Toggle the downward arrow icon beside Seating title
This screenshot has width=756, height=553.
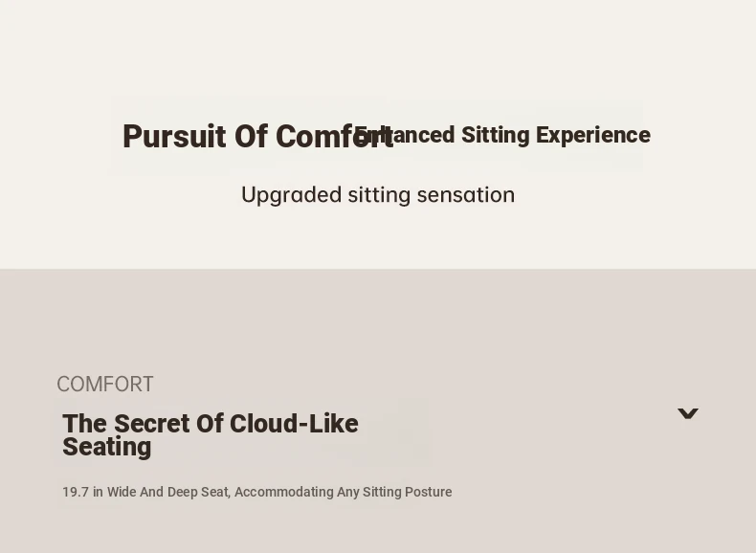(x=687, y=413)
